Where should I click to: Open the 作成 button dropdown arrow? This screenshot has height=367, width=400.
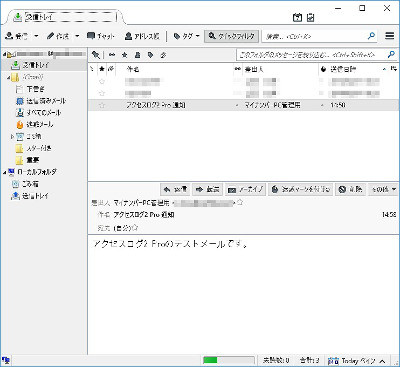coord(77,36)
